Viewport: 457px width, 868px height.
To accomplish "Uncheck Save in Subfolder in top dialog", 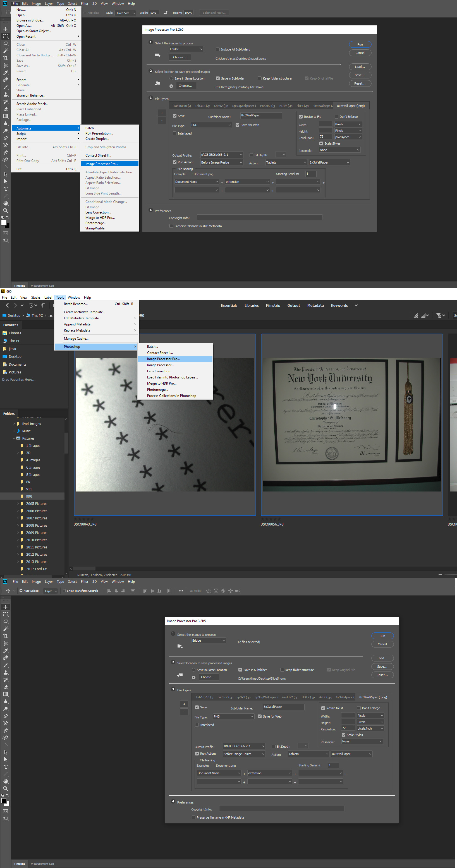I will [x=218, y=78].
